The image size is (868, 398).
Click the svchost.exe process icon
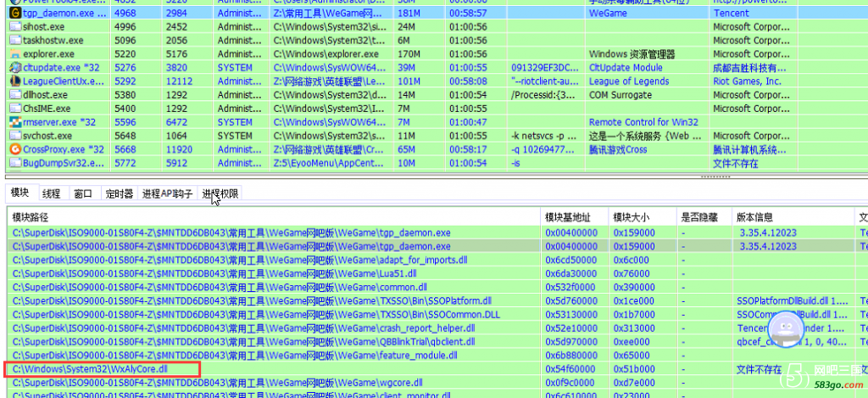[15, 136]
